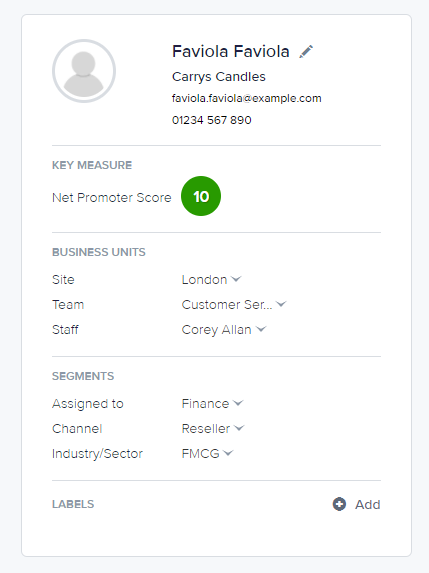Expand the Channel dropdown showing Reseller
Viewport: 429px width, 573px height.
tap(213, 428)
